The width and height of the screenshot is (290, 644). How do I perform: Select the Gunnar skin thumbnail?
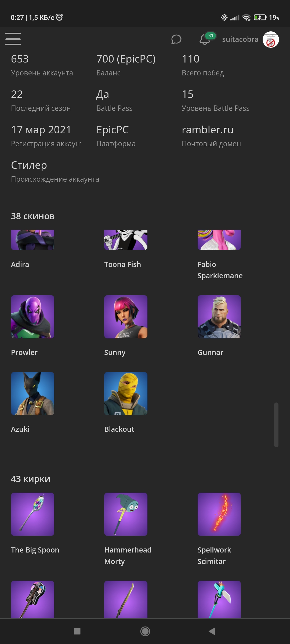point(219,317)
